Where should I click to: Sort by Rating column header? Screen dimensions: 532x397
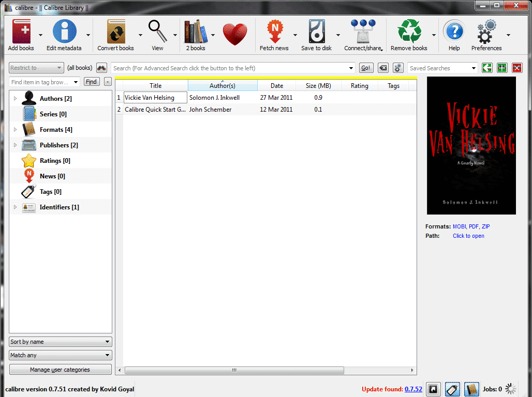pos(359,86)
